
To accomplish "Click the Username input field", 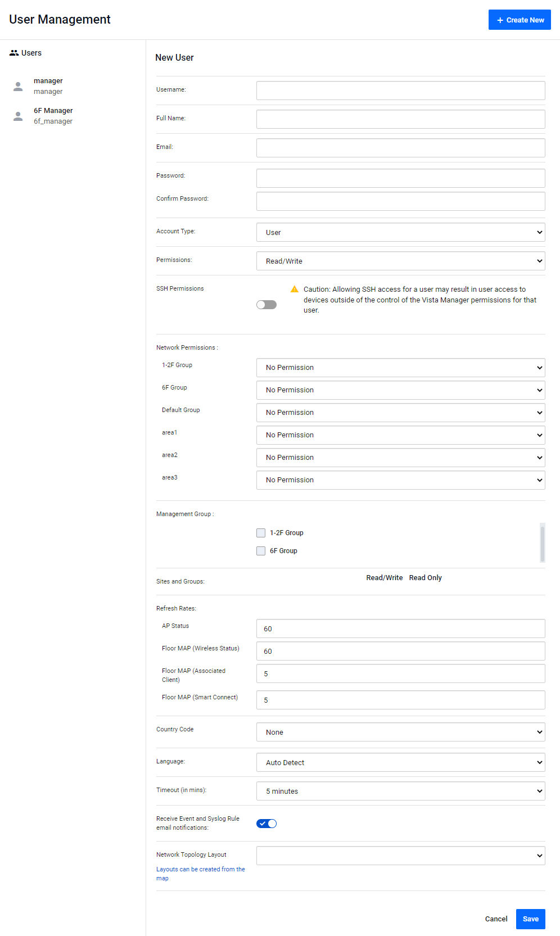I will pyautogui.click(x=400, y=91).
